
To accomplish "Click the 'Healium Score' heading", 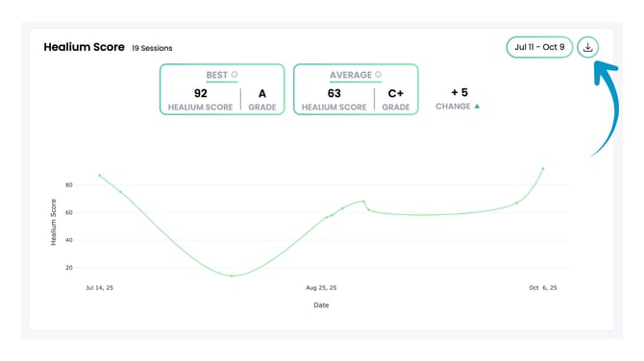I will point(85,47).
